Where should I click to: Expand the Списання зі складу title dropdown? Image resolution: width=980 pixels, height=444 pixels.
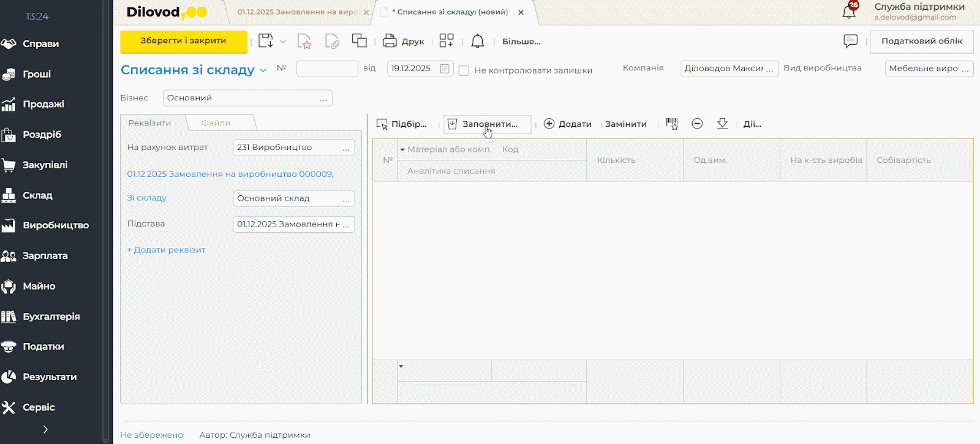pos(263,70)
